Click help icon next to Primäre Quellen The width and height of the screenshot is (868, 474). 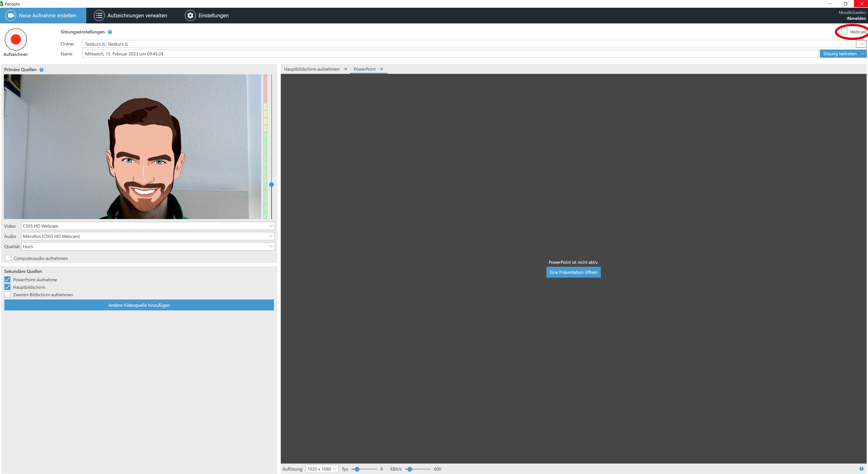click(41, 70)
